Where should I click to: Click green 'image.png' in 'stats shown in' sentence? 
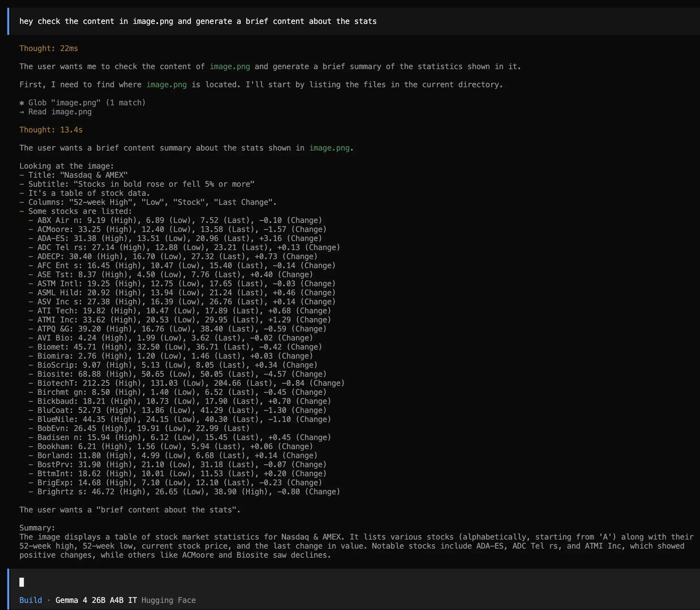point(329,148)
